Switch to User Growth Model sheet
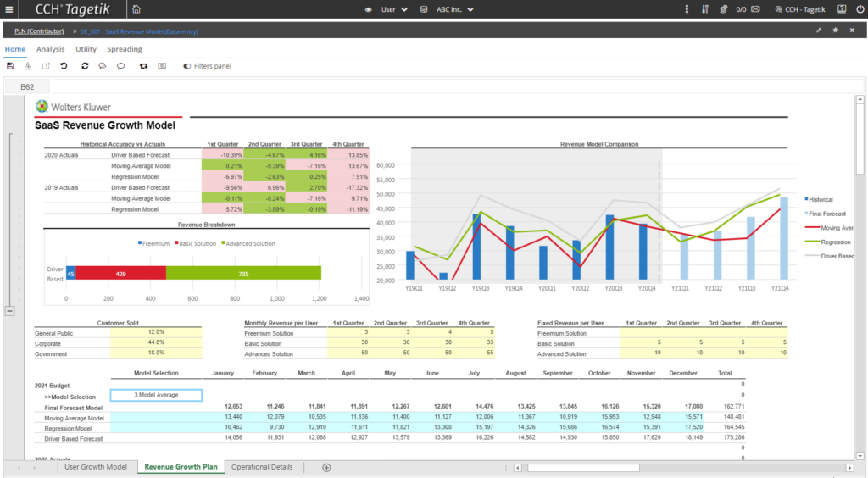Image resolution: width=868 pixels, height=478 pixels. pos(96,467)
